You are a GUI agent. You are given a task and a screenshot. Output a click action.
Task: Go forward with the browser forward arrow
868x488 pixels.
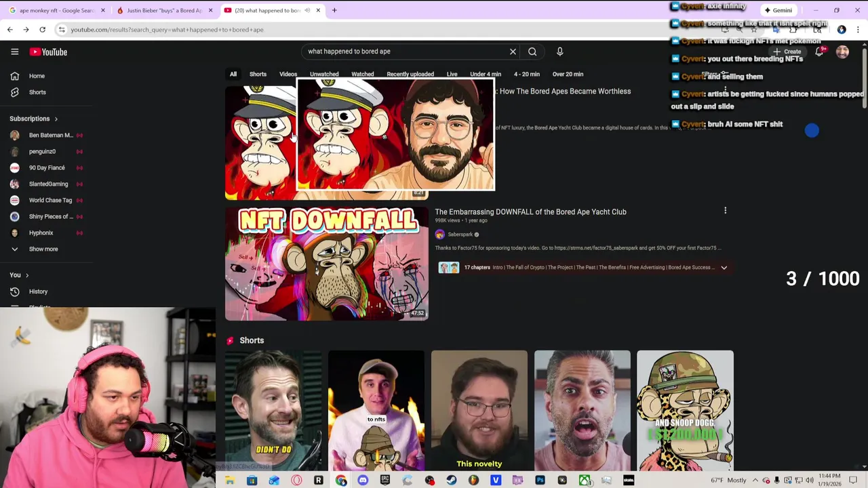[x=26, y=30]
